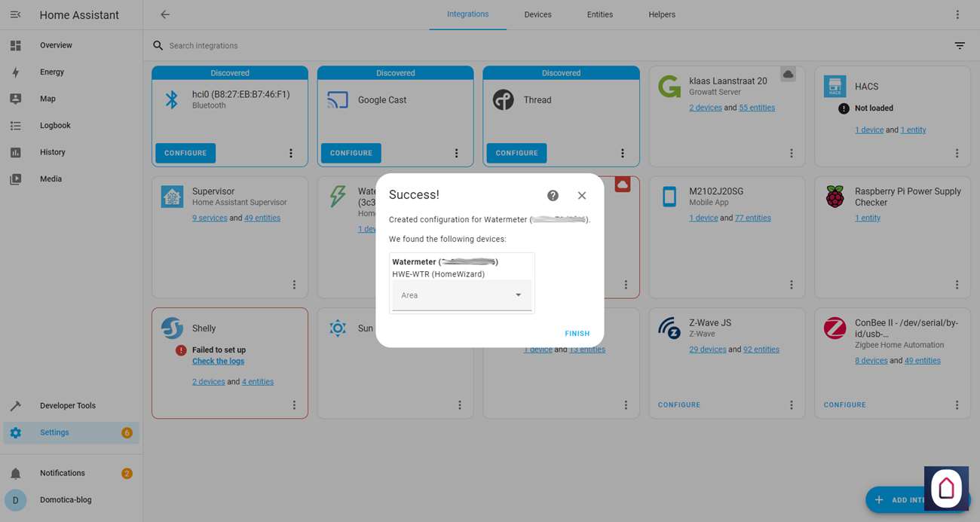Viewport: 980px width, 522px height.
Task: Open Supervisor card overflow menu
Action: point(294,285)
